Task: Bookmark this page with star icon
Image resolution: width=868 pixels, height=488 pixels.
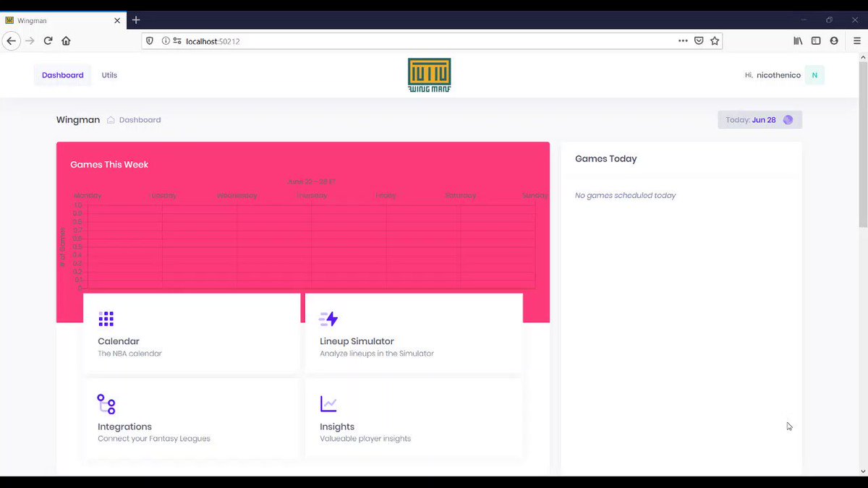Action: [x=715, y=41]
